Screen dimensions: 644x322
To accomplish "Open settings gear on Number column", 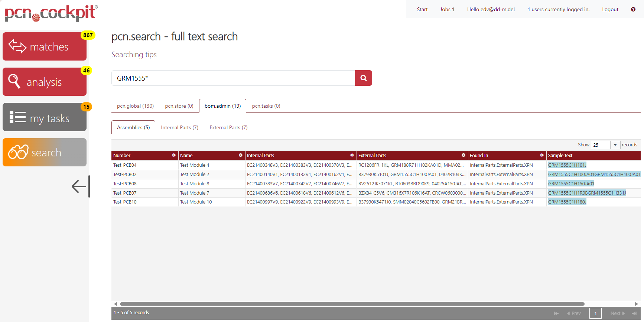I will pos(173,155).
